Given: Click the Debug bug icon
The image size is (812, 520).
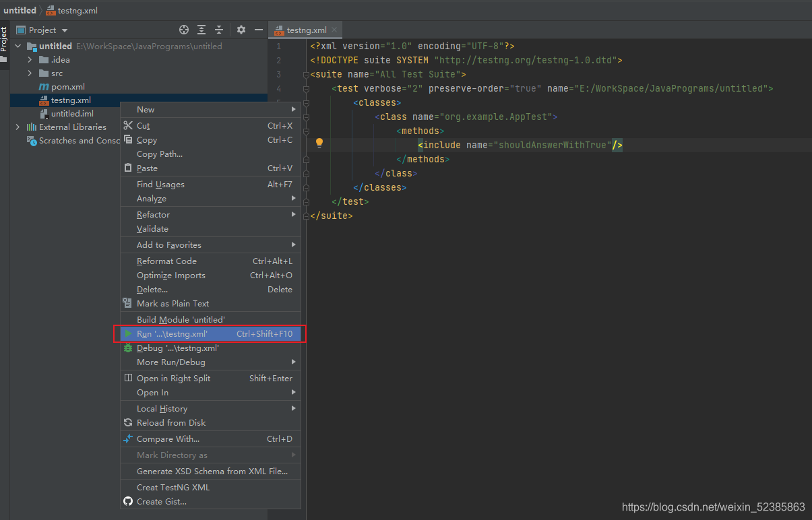Looking at the screenshot, I should point(128,348).
